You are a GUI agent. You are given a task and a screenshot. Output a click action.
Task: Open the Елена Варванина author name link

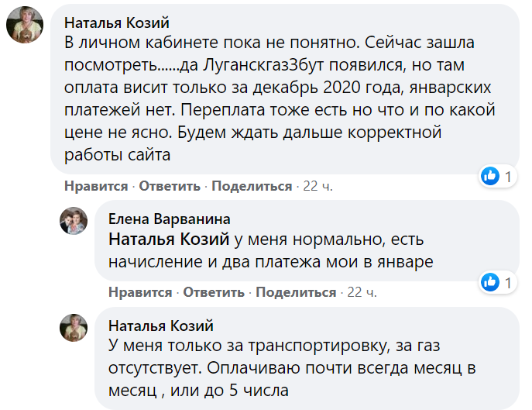click(169, 219)
